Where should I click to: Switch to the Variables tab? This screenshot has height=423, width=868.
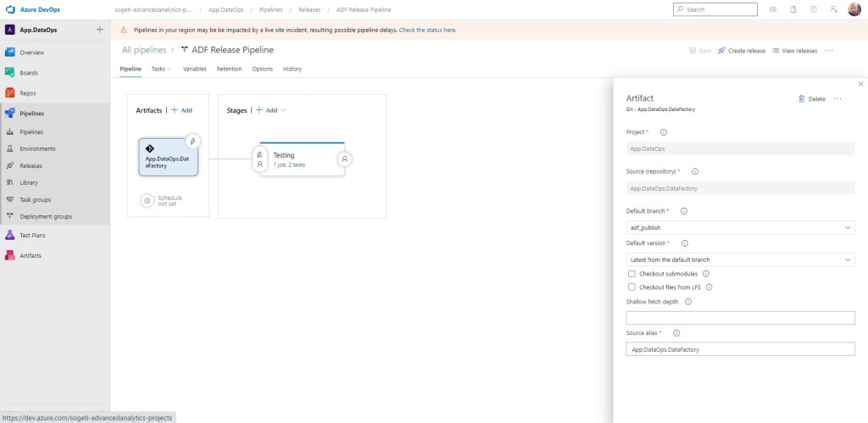point(194,69)
